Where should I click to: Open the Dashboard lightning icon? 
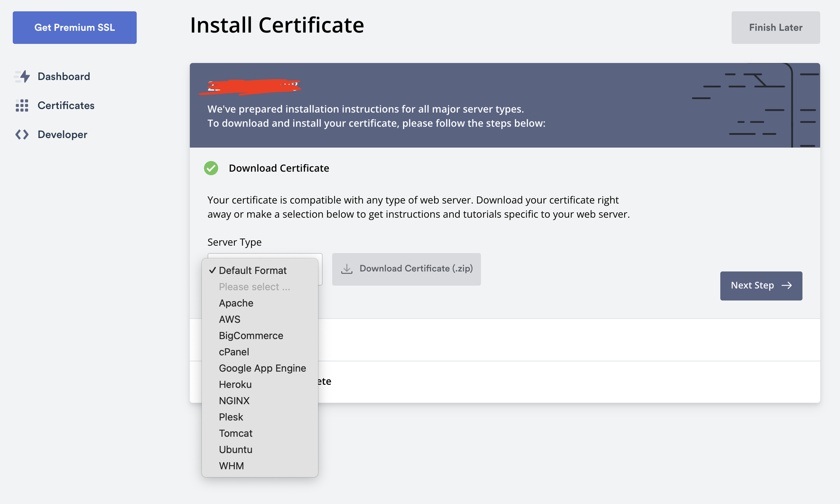[22, 76]
